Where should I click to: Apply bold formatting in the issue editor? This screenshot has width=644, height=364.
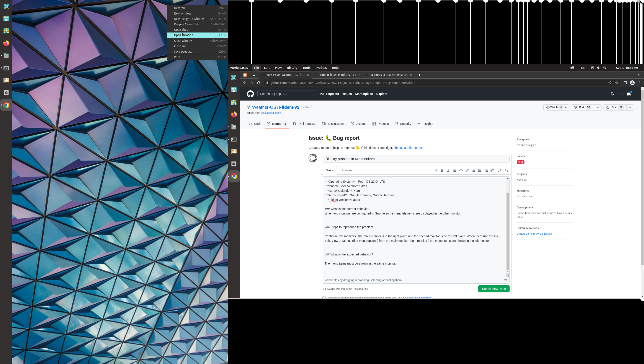point(442,170)
